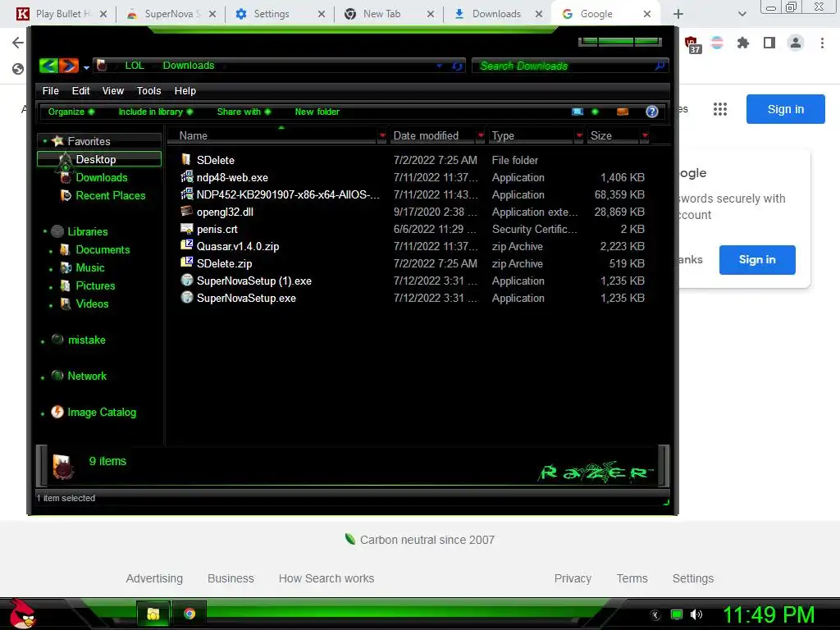Select the mistake computer node
The height and width of the screenshot is (630, 840).
click(x=86, y=340)
